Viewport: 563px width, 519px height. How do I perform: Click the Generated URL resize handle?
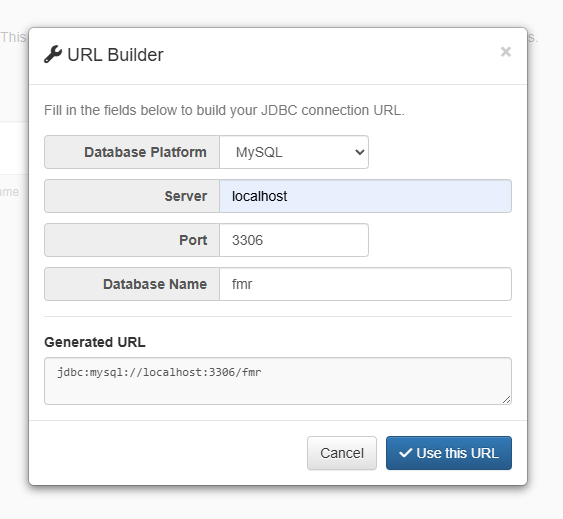507,400
